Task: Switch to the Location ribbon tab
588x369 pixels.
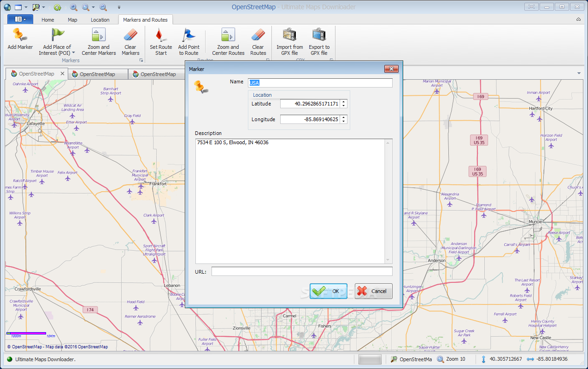Action: (x=100, y=20)
